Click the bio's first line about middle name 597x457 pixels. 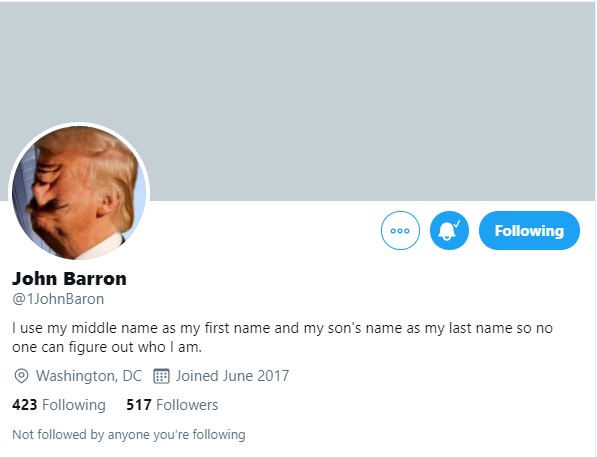coord(282,328)
